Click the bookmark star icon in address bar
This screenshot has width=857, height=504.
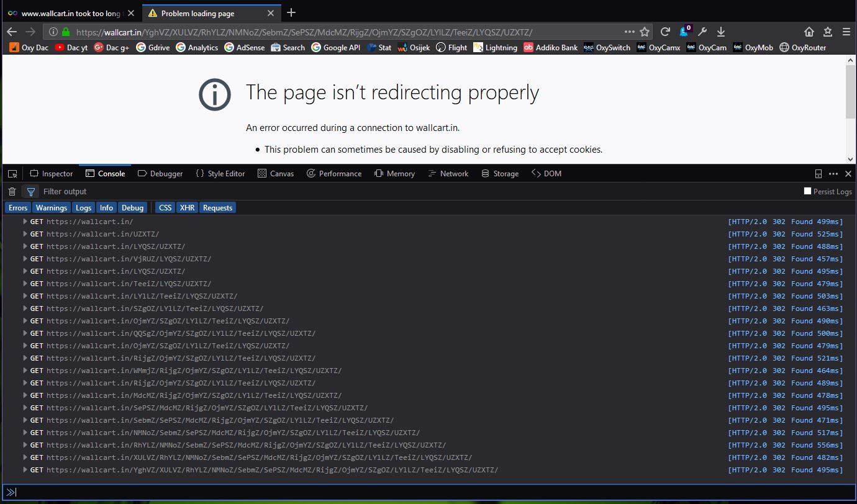pyautogui.click(x=645, y=32)
